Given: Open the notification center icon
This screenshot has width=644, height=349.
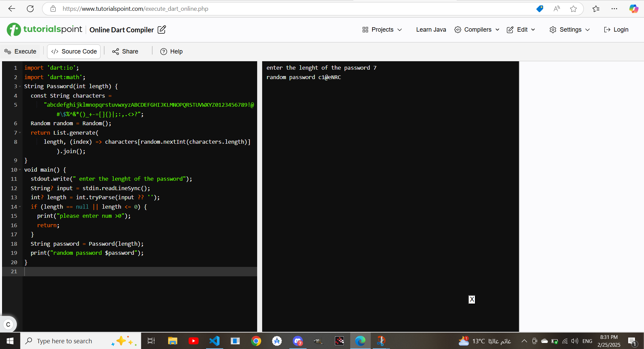Looking at the screenshot, I should tap(632, 341).
